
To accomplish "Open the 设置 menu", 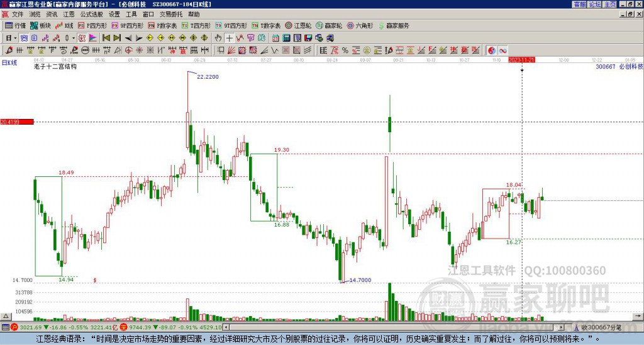I will pos(114,14).
